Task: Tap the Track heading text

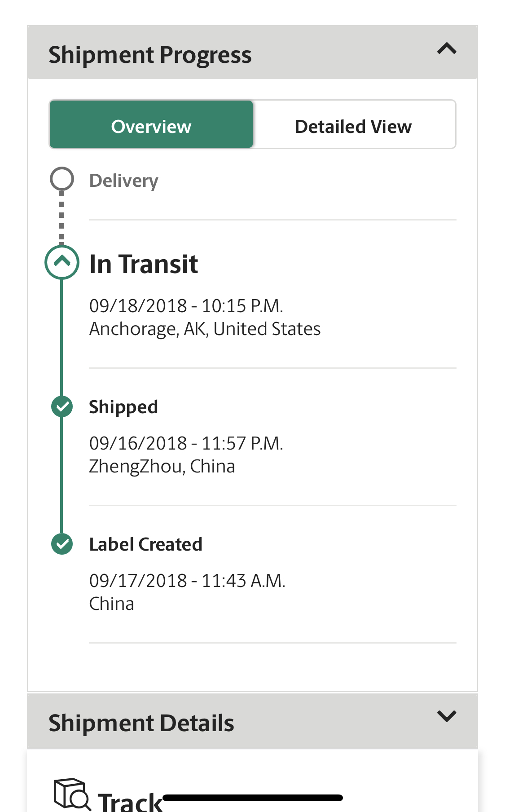Action: 130,802
